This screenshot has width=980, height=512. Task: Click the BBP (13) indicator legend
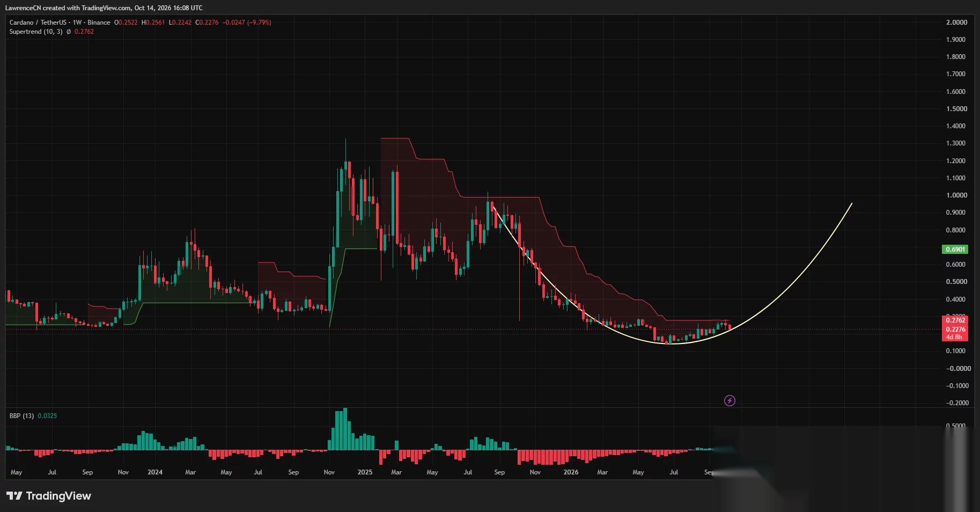coord(21,416)
